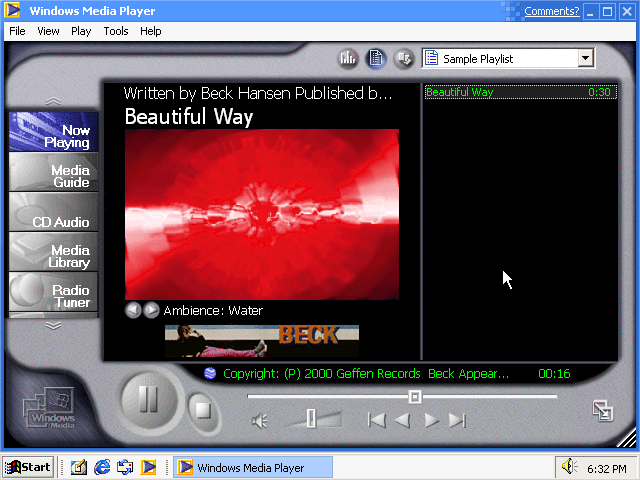Toggle the playlist pane icon
Screen dimensions: 640x480
tap(376, 58)
